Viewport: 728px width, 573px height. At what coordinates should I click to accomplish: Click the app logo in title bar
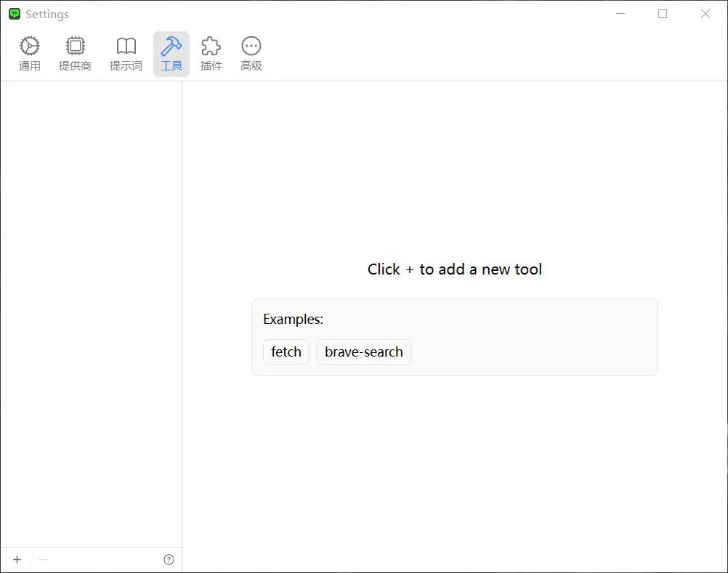pos(15,14)
